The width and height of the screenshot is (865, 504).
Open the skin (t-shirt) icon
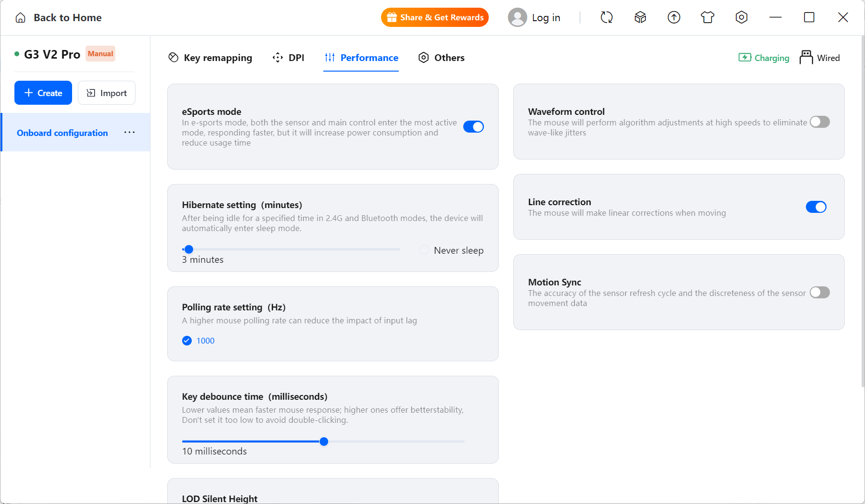click(707, 18)
